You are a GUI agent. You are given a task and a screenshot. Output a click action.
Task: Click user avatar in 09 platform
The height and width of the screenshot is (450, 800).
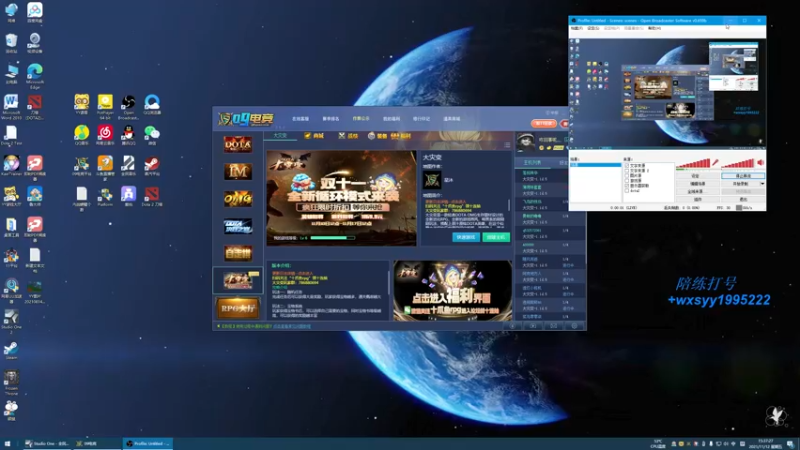(526, 142)
